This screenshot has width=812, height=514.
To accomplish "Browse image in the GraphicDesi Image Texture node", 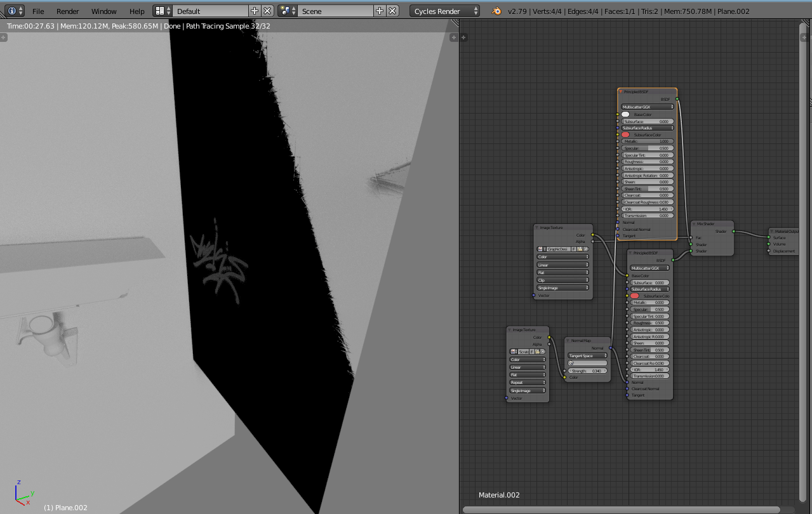I will coord(542,249).
